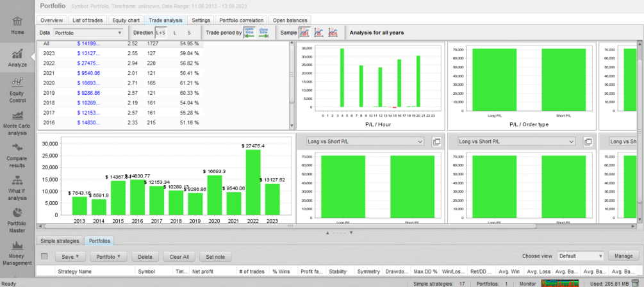Open the Home section in sidebar

[17, 26]
